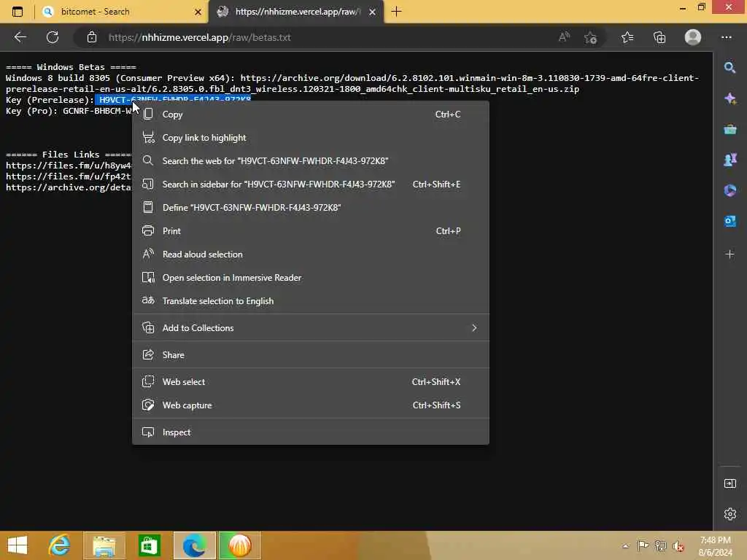Select Read aloud selection
This screenshot has width=747, height=560.
click(x=311, y=254)
